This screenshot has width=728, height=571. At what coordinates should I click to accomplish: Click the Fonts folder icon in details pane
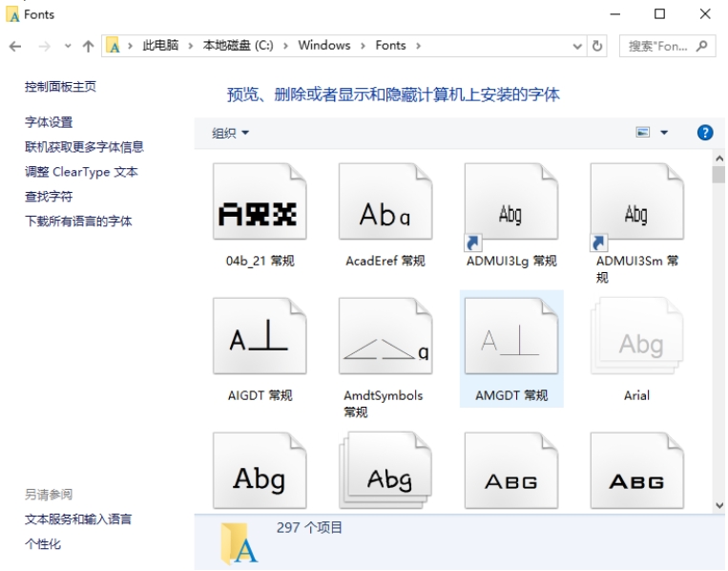tap(239, 543)
